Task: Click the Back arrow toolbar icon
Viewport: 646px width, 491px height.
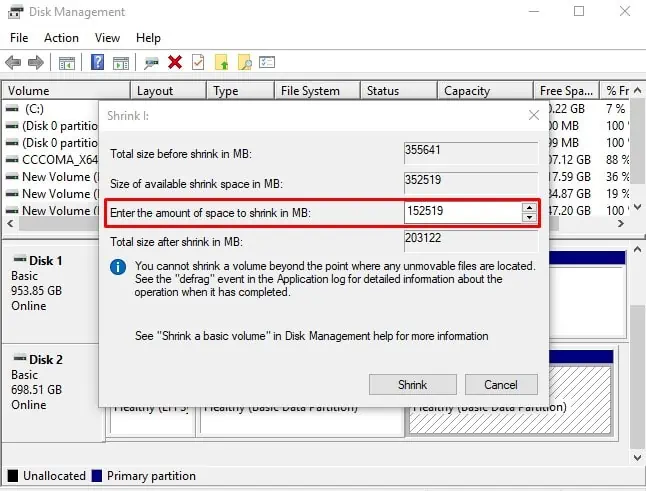Action: (13, 63)
